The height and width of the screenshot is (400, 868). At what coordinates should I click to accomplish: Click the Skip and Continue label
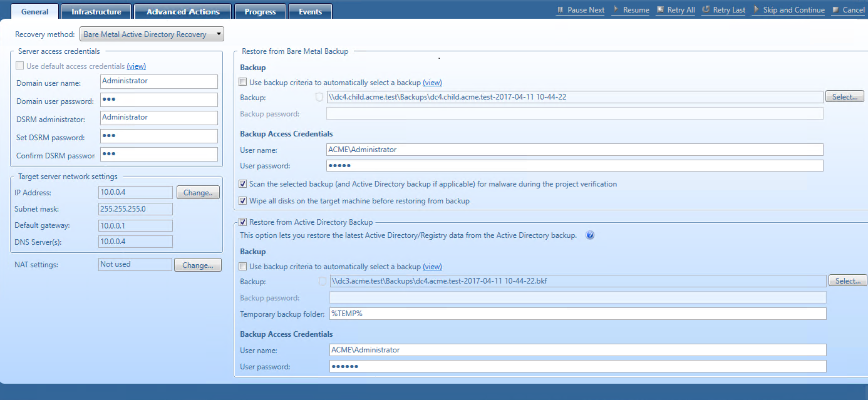(794, 10)
